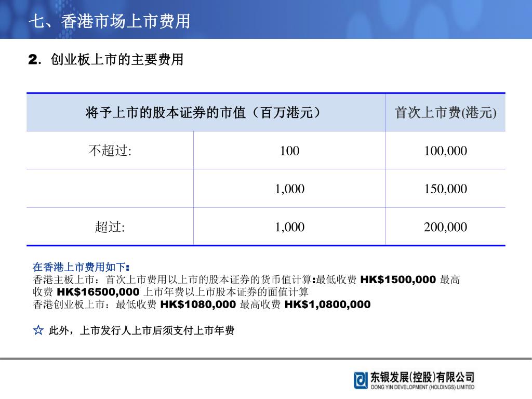The height and width of the screenshot is (399, 532).
Task: Click the table header 将予上市的股本证券的市值（百万港元）
Action: coord(203,112)
